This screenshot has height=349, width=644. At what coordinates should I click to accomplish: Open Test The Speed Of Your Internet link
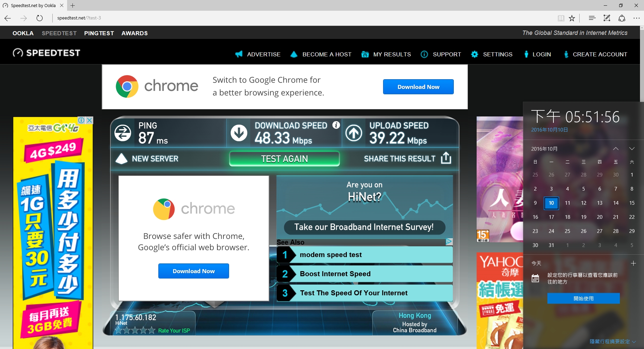coord(364,293)
